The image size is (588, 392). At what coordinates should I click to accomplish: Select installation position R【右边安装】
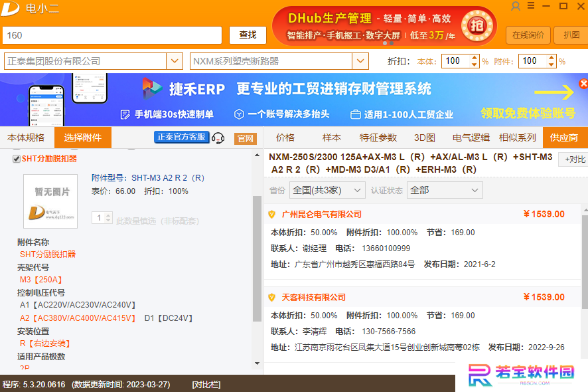point(45,343)
